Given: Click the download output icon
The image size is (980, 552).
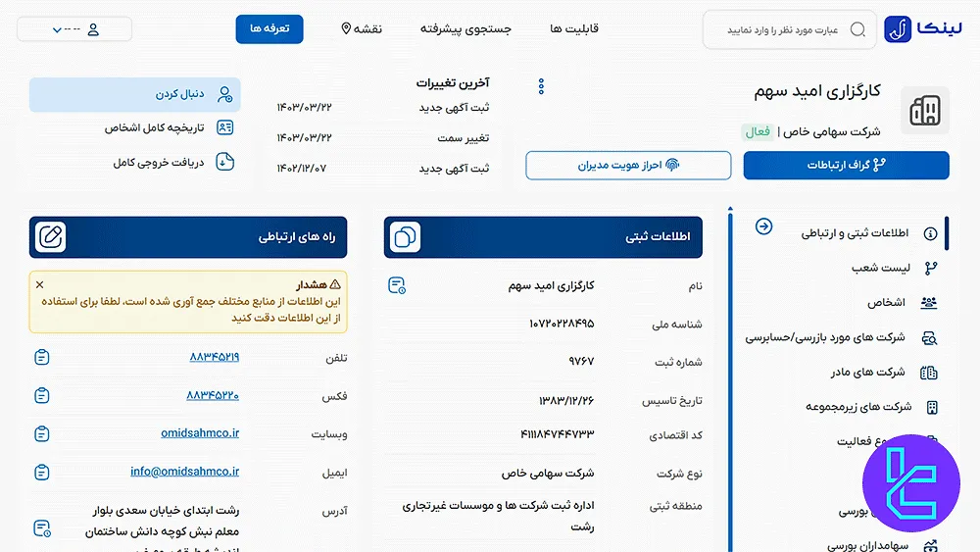Looking at the screenshot, I should point(225,162).
